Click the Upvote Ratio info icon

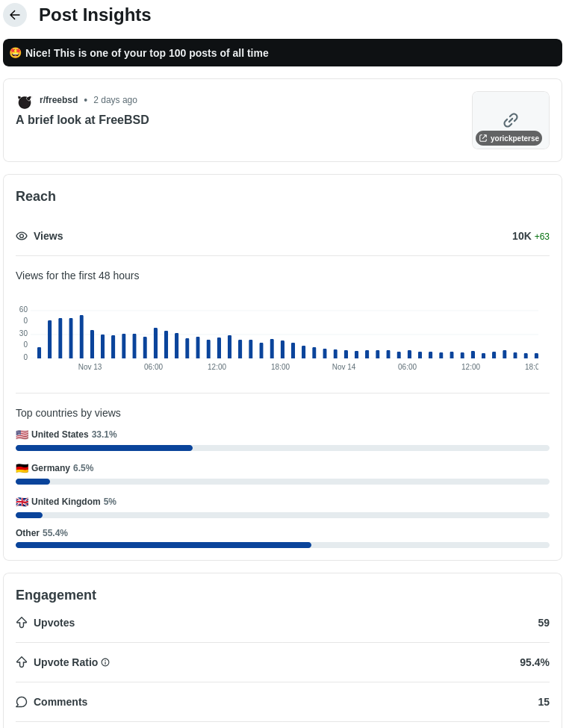[x=105, y=662]
